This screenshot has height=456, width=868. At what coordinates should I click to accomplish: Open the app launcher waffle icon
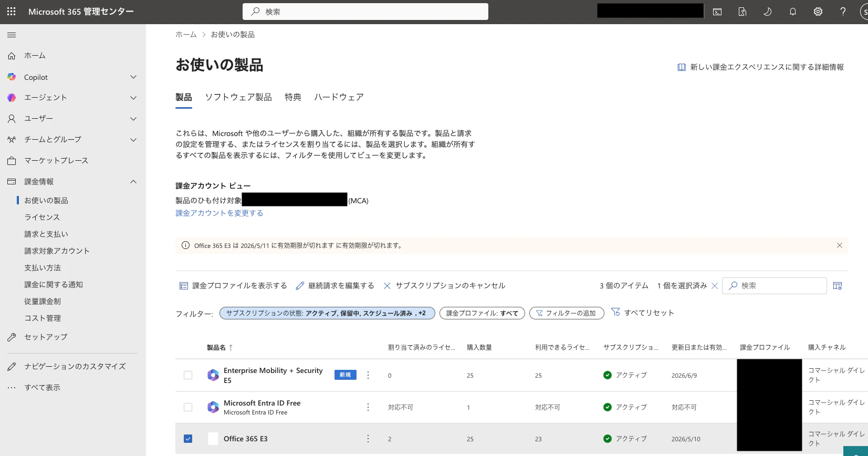12,12
